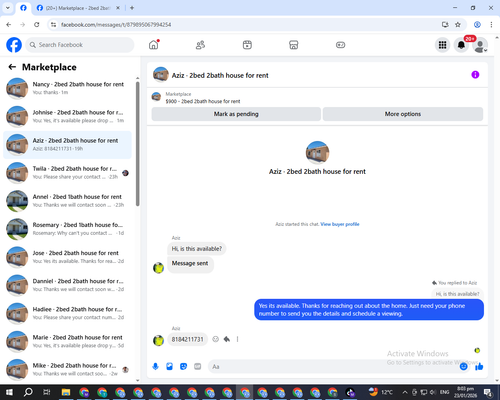Viewport: 500px width, 400px height.
Task: Go to Home feed icon
Action: [x=154, y=45]
